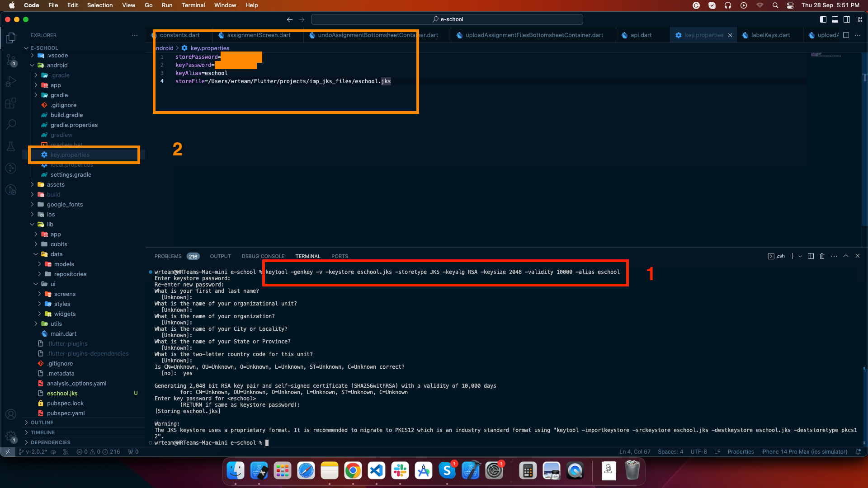Open the Search view icon
The width and height of the screenshot is (868, 488).
click(x=11, y=124)
